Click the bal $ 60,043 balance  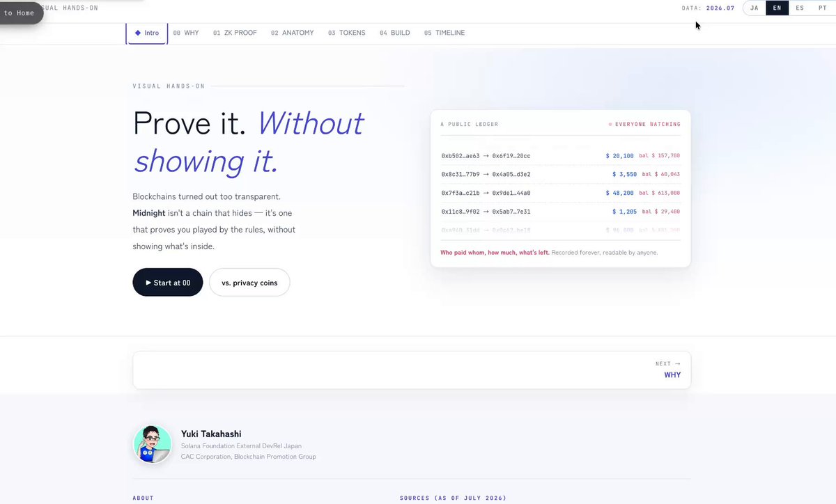(660, 174)
